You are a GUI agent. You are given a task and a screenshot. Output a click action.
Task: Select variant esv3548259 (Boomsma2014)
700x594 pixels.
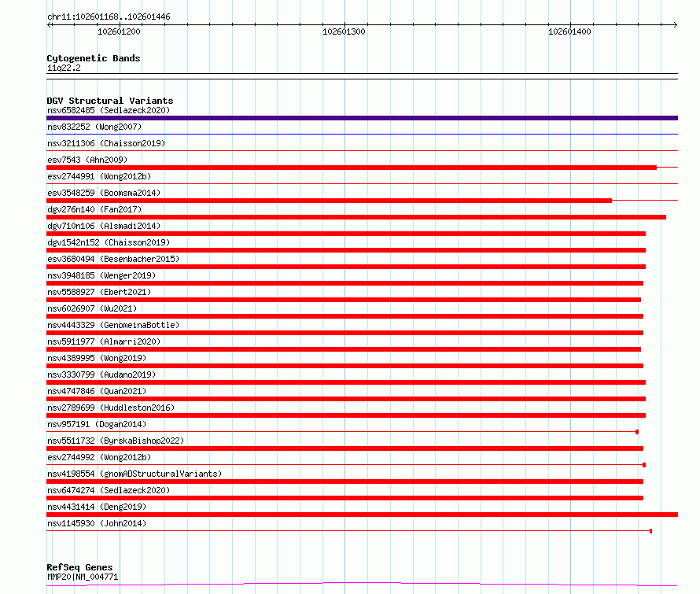[104, 193]
